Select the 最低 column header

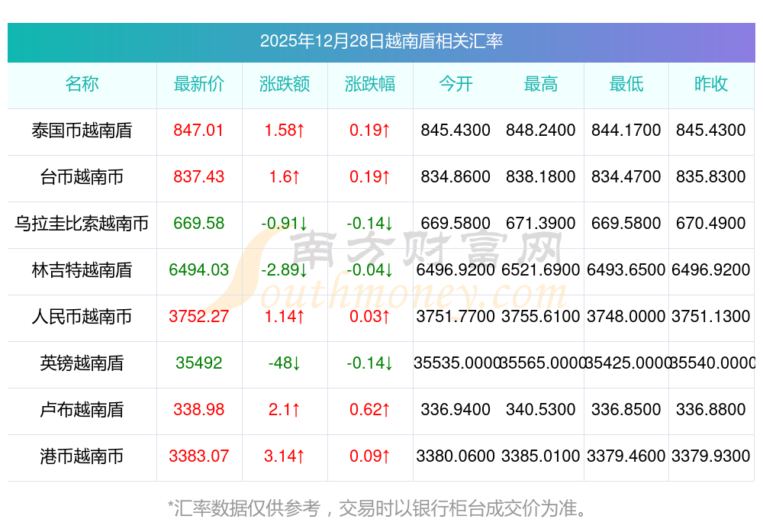click(x=626, y=84)
